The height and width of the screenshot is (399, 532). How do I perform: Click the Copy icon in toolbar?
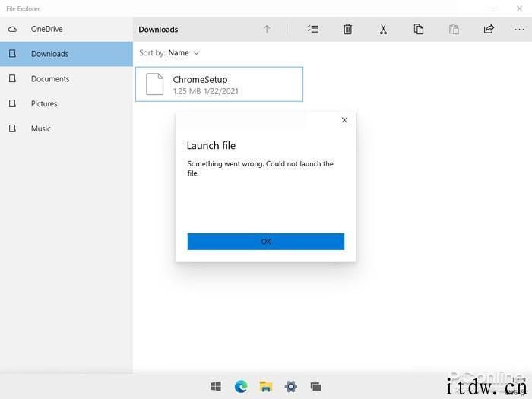click(418, 29)
